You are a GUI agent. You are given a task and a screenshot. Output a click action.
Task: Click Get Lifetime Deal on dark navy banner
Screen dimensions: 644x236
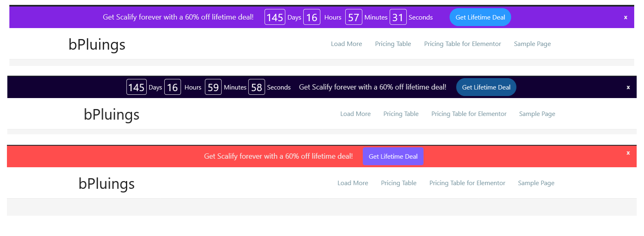(486, 87)
